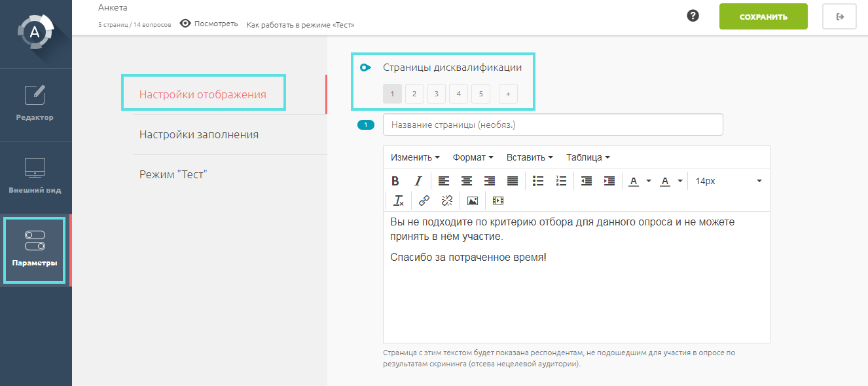Click the eye icon next to Посмотреть

pos(185,24)
